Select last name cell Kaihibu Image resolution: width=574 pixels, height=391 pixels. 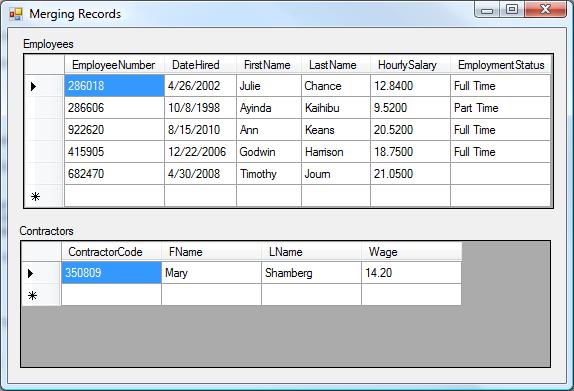coord(336,108)
